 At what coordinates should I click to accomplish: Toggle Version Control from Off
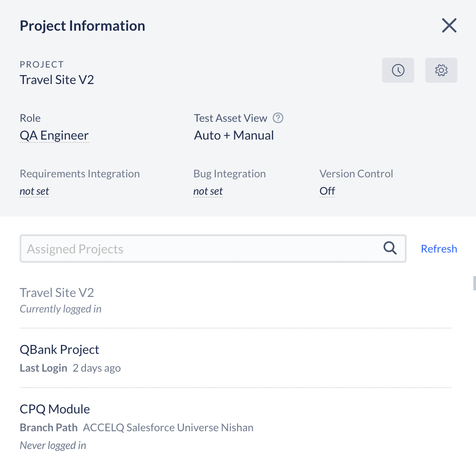point(327,191)
